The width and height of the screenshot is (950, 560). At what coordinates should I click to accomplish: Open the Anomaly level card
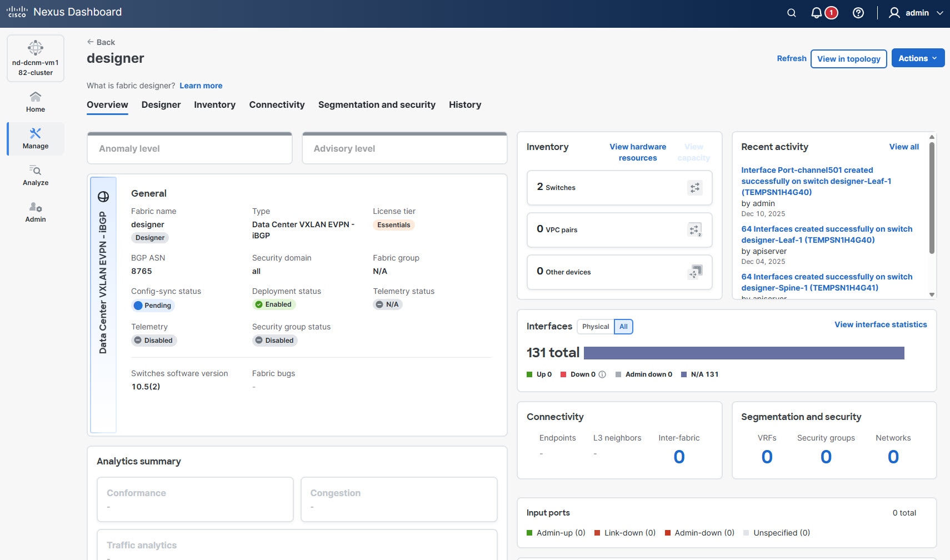(189, 148)
